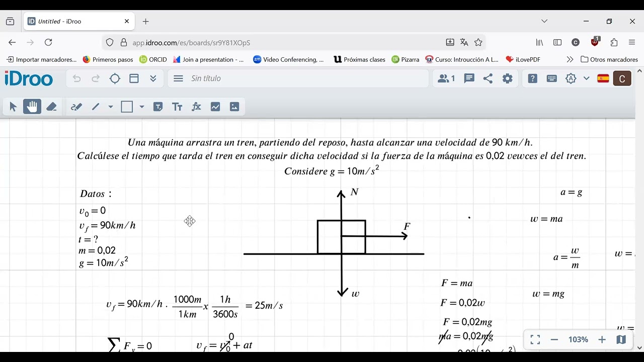Change language via Spanish flag
This screenshot has height=362, width=644.
coord(603,78)
